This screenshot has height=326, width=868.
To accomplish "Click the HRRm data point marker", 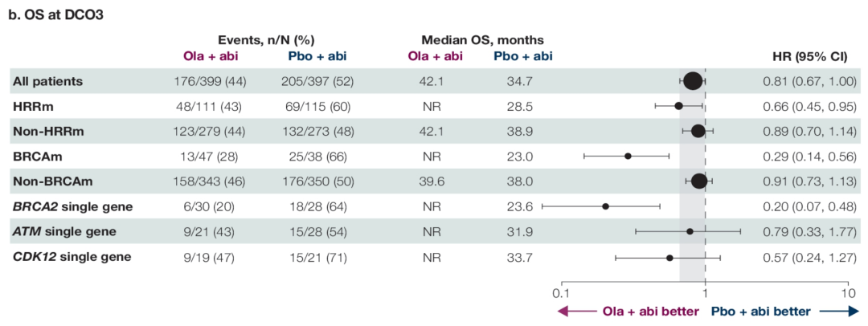I will coord(678,105).
